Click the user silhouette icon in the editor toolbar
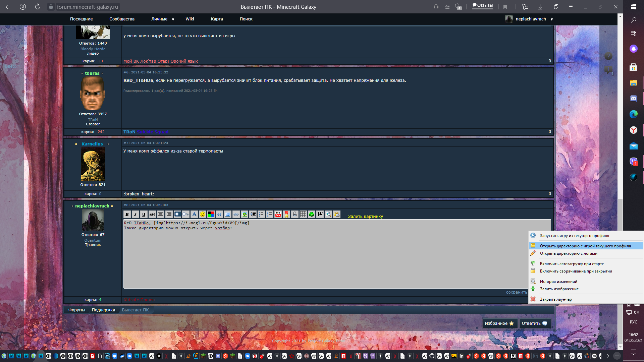 (x=295, y=214)
